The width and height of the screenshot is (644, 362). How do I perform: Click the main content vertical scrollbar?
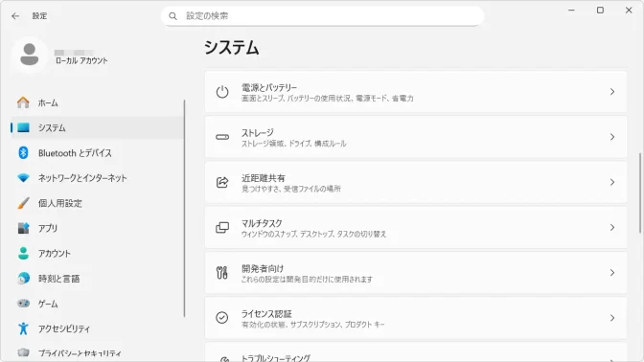(x=639, y=192)
